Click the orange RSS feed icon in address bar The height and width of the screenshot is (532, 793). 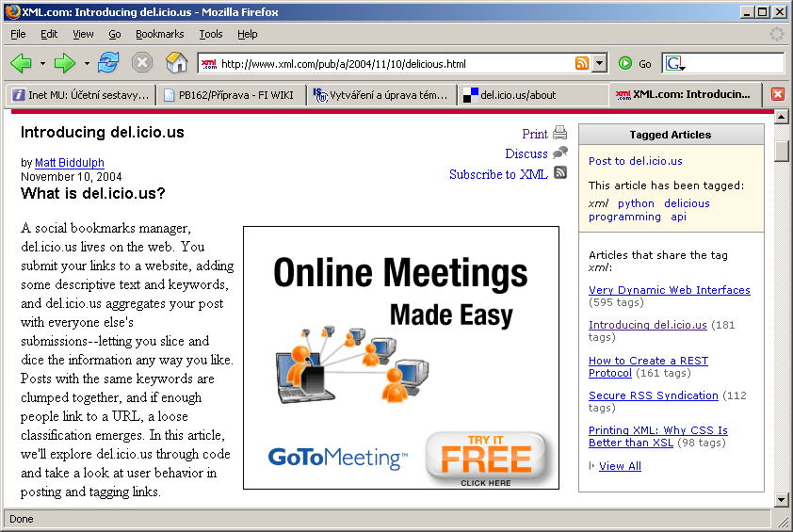582,63
